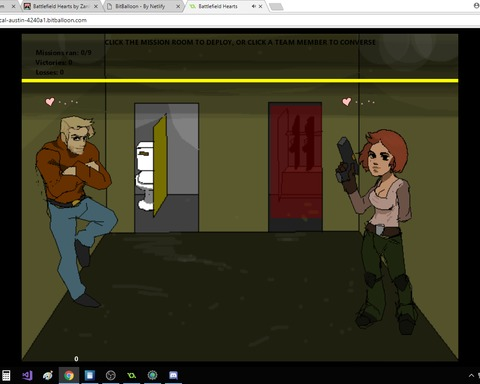Open the round globe app in taskbar
This screenshot has height=384, width=480.
[152, 375]
